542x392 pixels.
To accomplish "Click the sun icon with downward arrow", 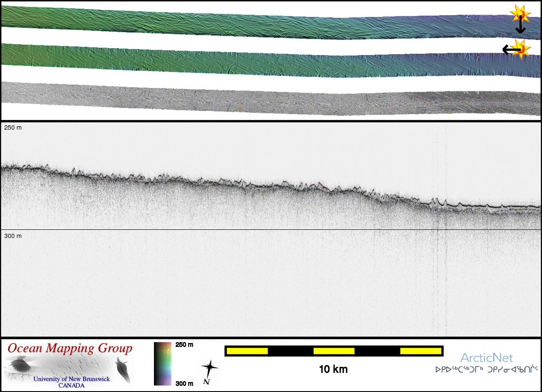I will click(519, 14).
